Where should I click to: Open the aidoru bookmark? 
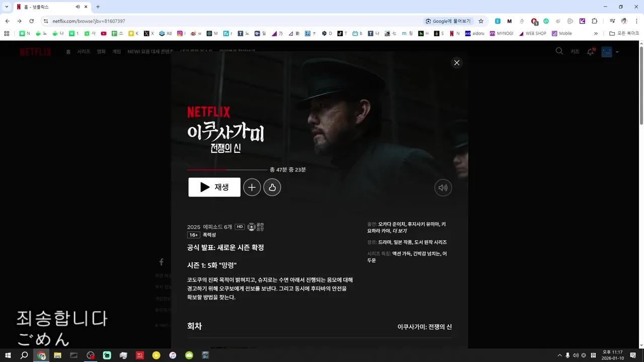pos(474,33)
